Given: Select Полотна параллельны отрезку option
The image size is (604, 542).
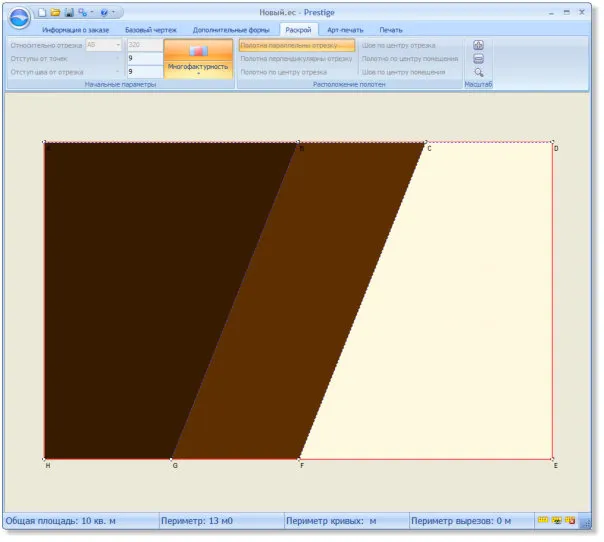Looking at the screenshot, I should (x=297, y=45).
